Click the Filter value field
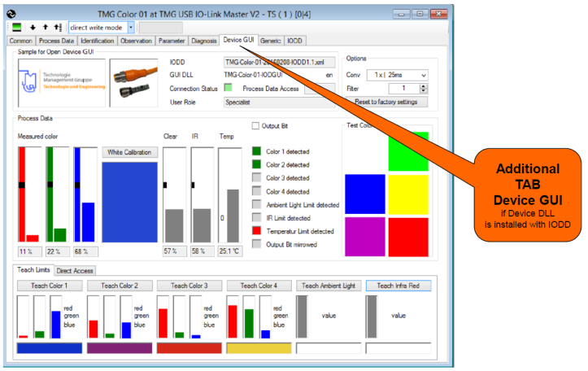This screenshot has width=588, height=371. click(x=404, y=89)
